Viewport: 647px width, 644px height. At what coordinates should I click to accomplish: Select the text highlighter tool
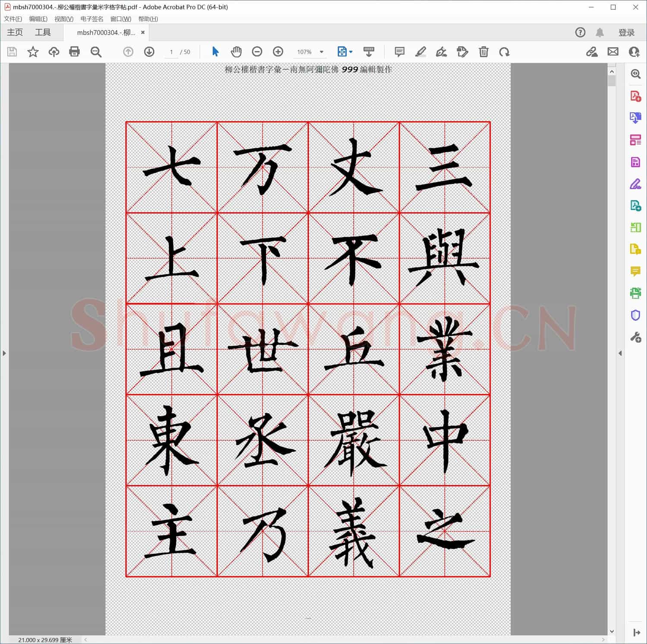coord(421,52)
